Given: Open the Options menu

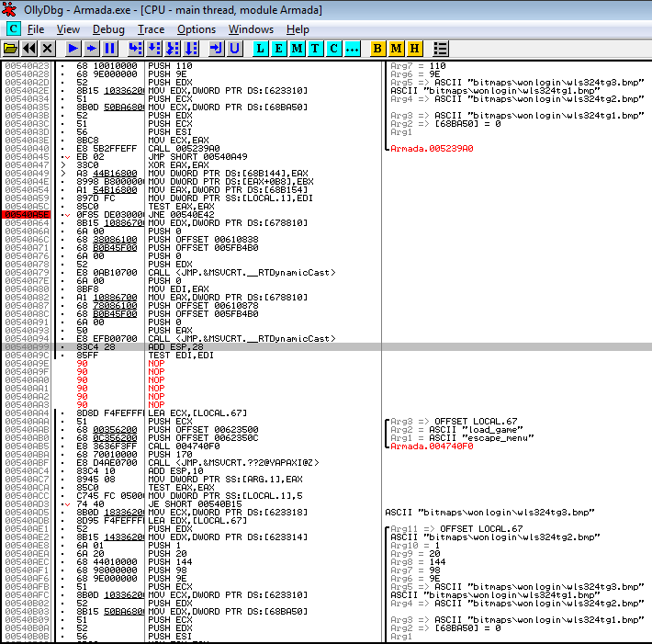Looking at the screenshot, I should pyautogui.click(x=197, y=29).
